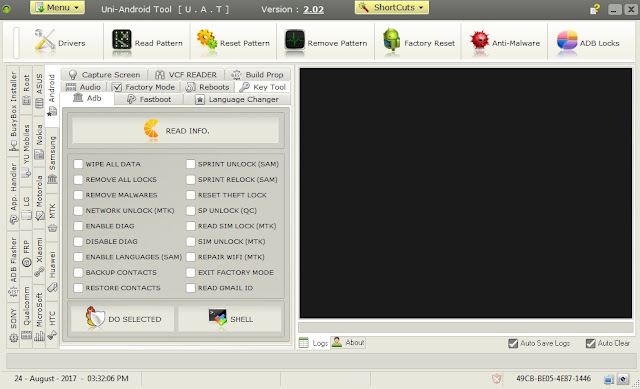Open the Audio tab
The height and width of the screenshot is (389, 640).
[x=84, y=87]
